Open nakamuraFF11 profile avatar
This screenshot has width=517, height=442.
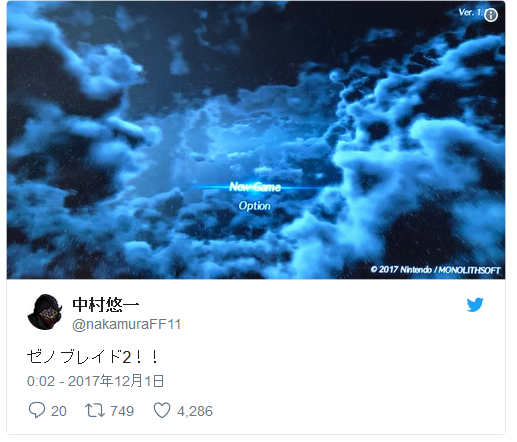click(45, 312)
